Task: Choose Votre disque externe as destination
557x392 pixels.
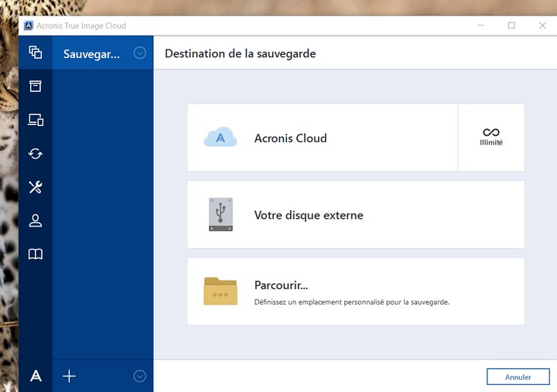Action: [356, 214]
